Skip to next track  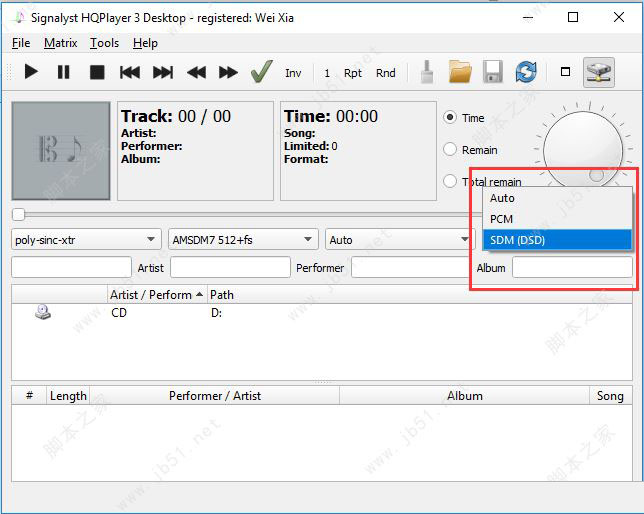[163, 72]
